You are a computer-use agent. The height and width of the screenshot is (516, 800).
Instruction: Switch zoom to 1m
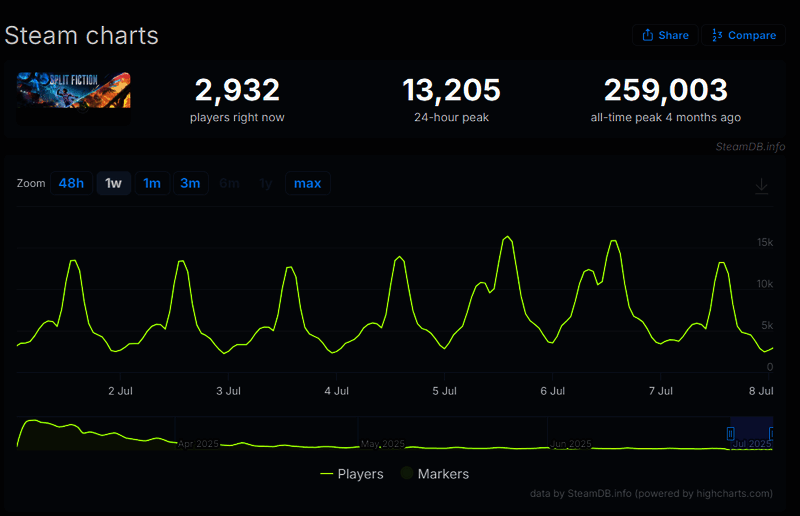152,183
